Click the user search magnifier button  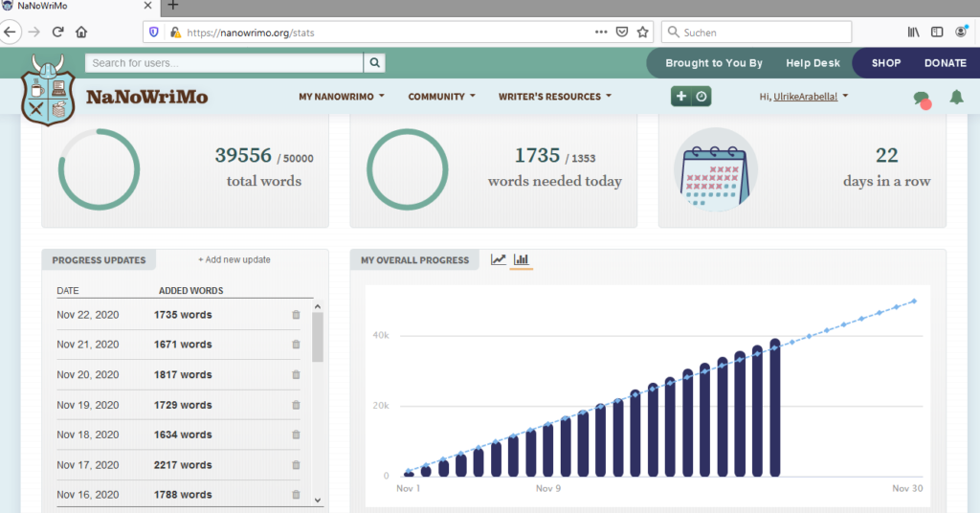[374, 62]
